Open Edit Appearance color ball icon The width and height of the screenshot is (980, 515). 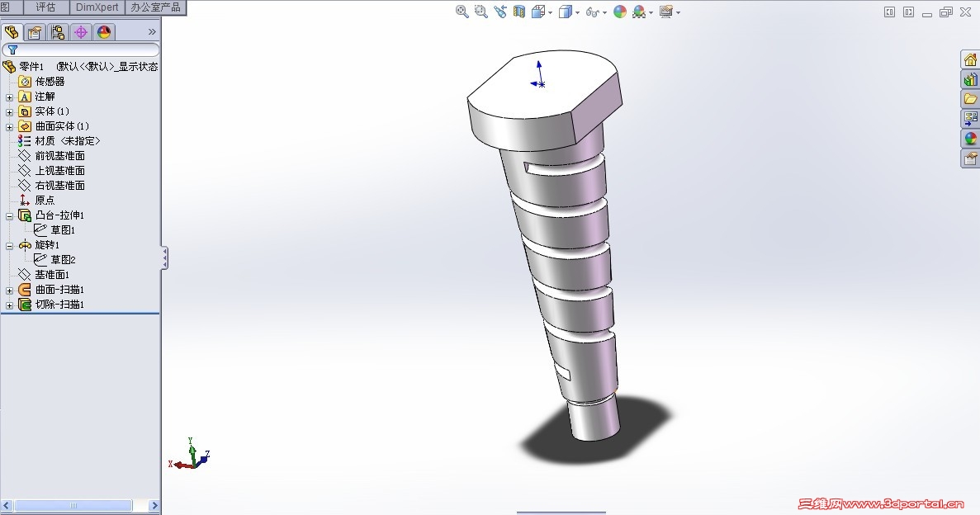620,12
